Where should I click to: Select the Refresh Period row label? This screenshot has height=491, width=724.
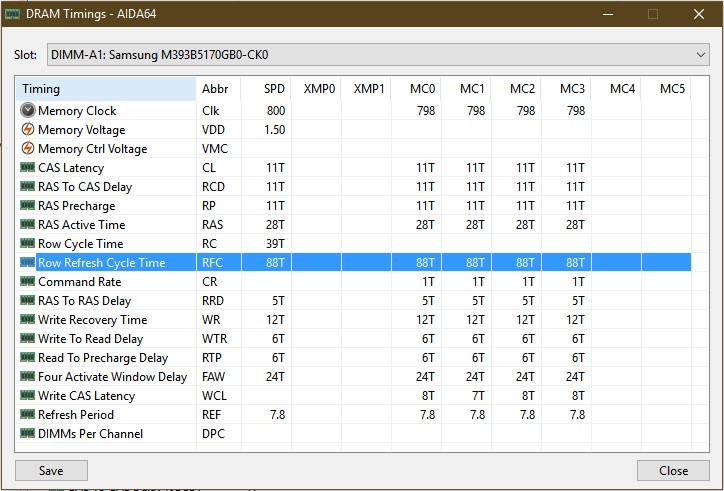(76, 414)
